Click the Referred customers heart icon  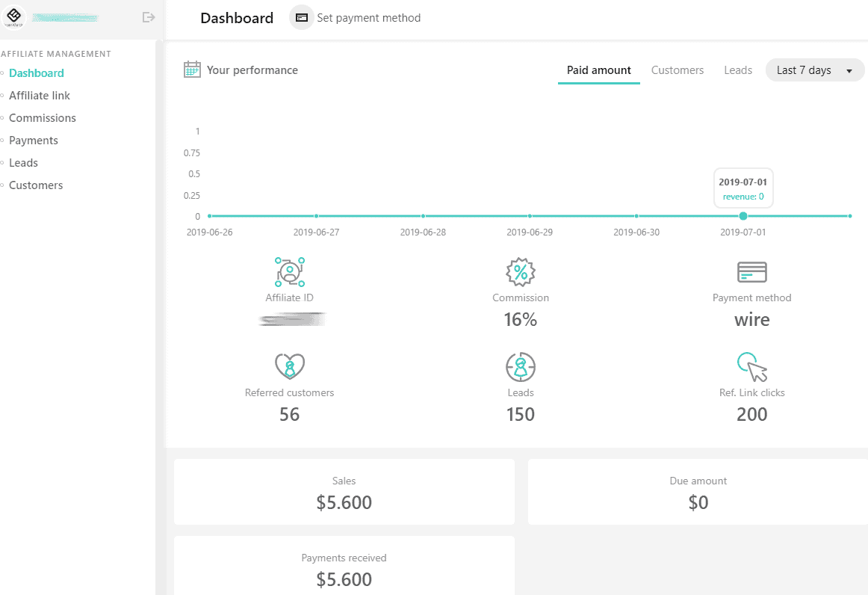pos(289,366)
